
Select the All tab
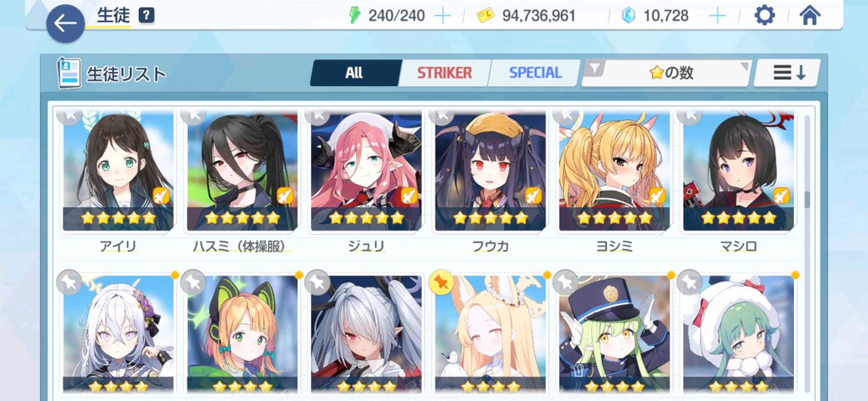(x=354, y=73)
